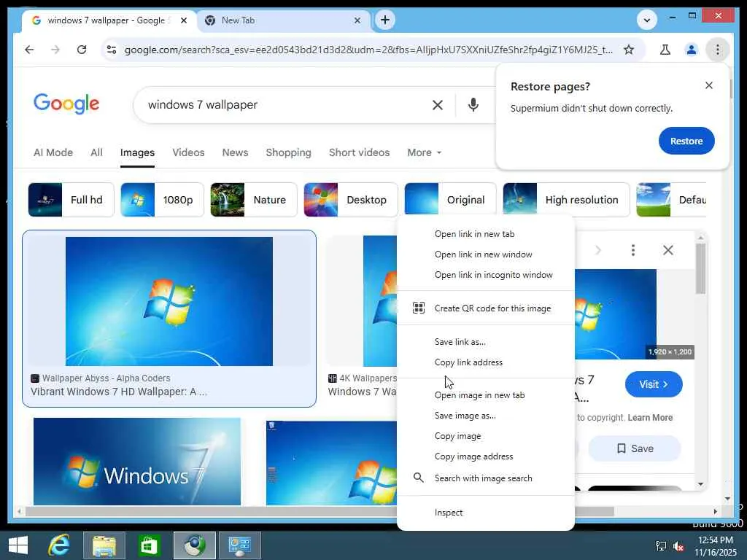
Task: Select Save link as...
Action: (485, 342)
